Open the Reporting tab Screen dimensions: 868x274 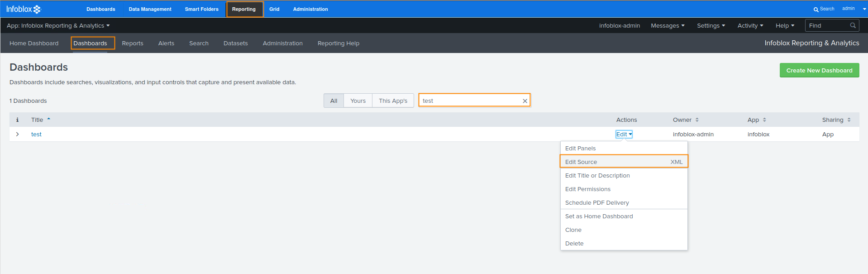coord(244,9)
